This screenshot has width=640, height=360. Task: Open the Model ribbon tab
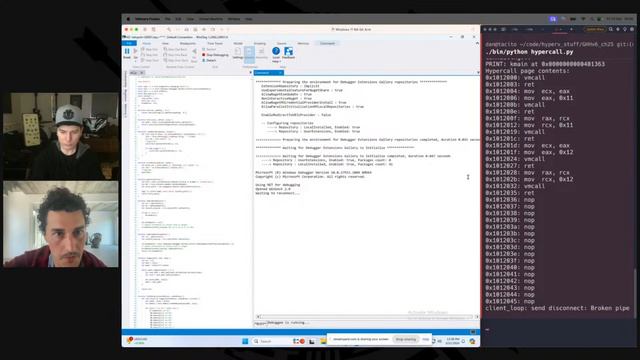(x=238, y=43)
